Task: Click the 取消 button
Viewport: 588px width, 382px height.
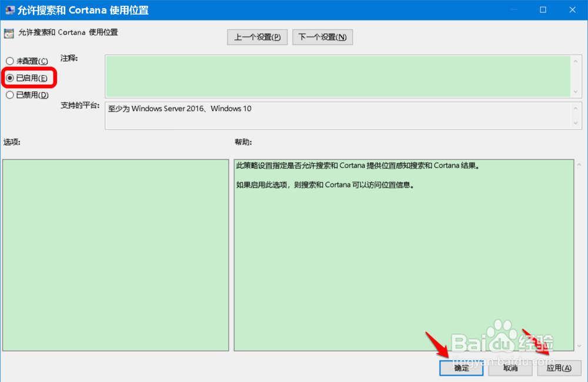Action: [x=510, y=368]
